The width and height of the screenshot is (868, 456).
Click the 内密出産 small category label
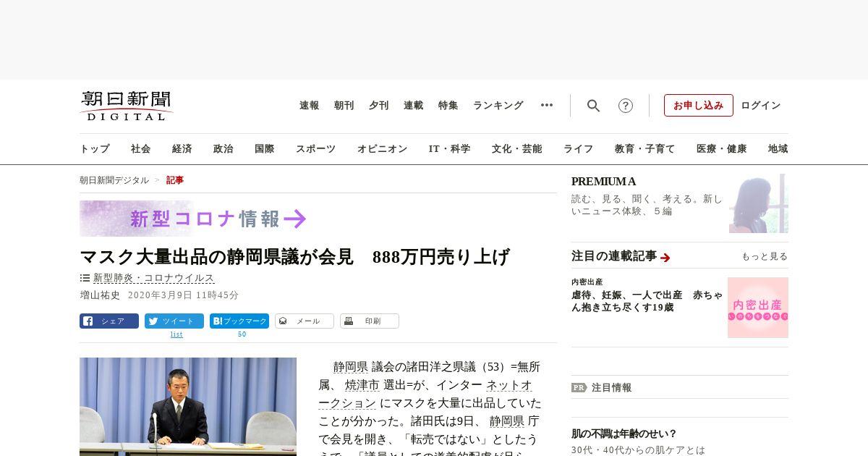(587, 282)
